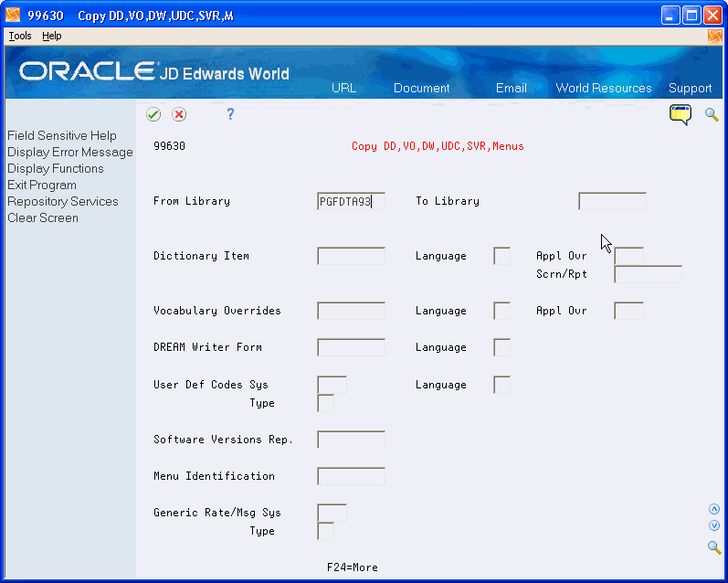Click the Language field beside Dictionary Item

(501, 256)
